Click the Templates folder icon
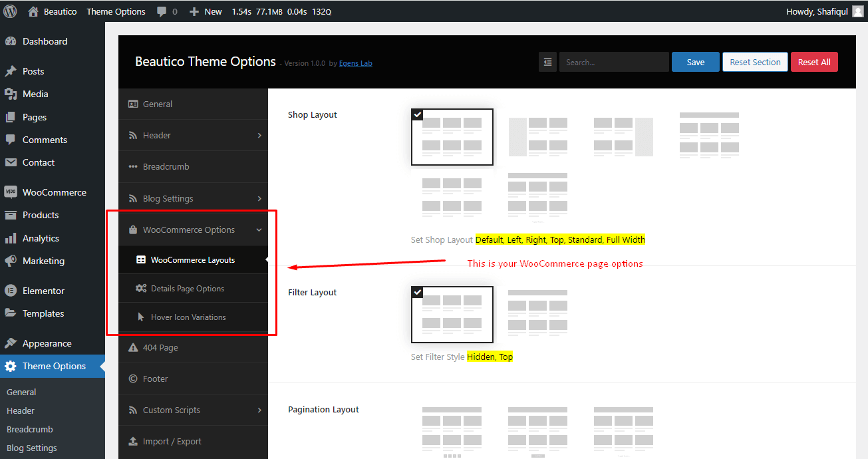Screen dimensions: 868x459 [x=11, y=313]
